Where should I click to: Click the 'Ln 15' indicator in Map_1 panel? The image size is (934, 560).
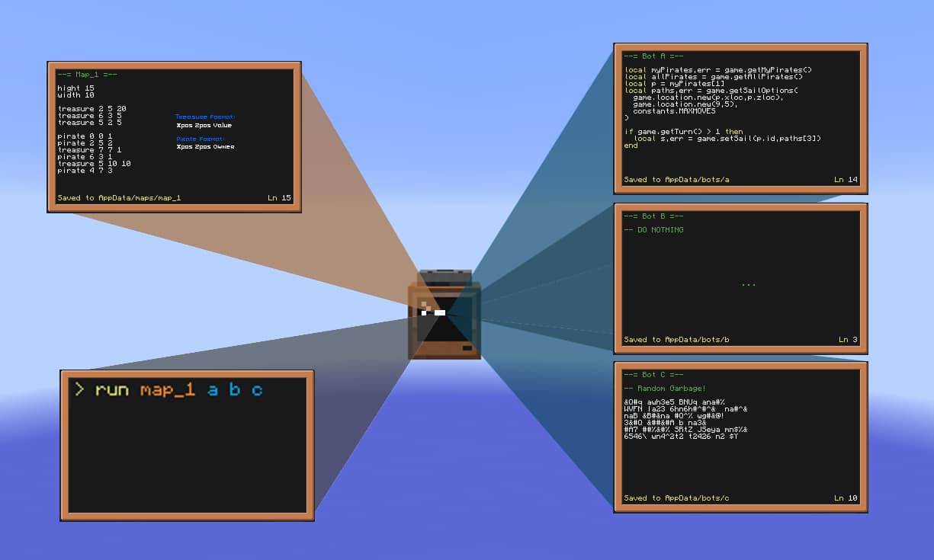tap(279, 198)
